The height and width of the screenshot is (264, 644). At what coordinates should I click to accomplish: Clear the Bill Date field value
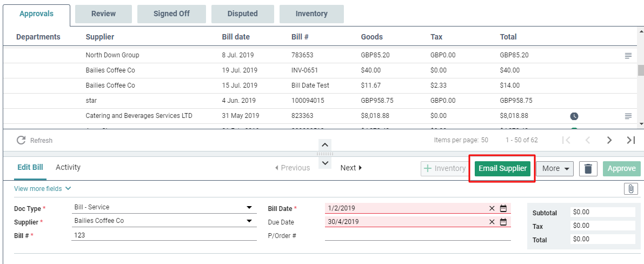pyautogui.click(x=492, y=208)
